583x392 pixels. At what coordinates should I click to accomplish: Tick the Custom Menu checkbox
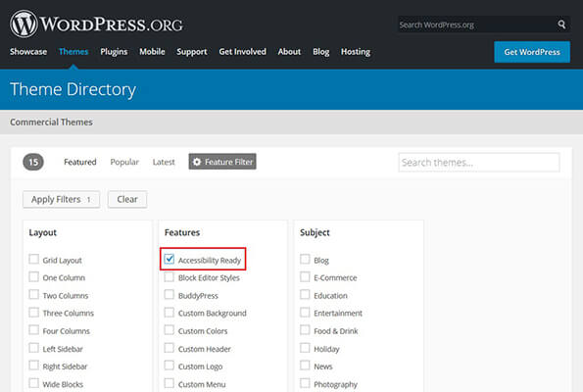point(170,383)
